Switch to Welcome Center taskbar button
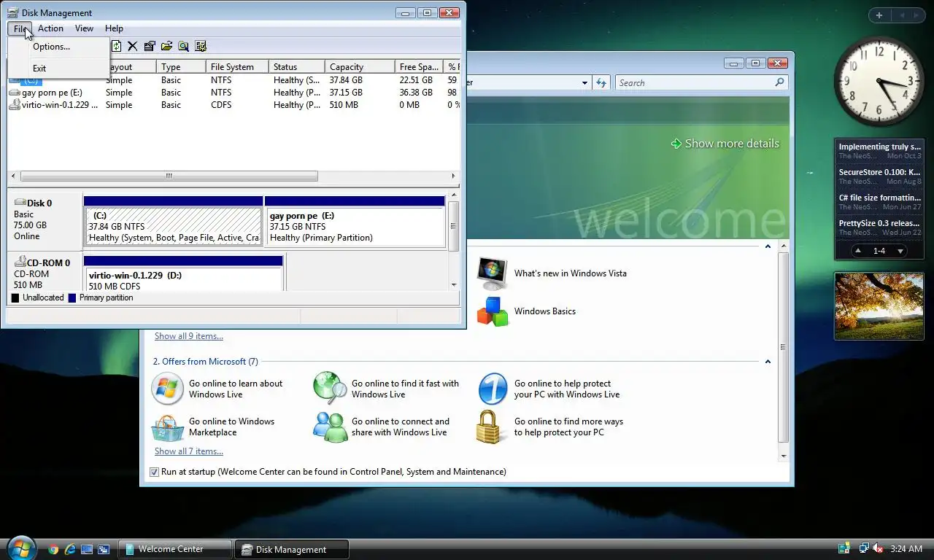Screen dimensions: 934x560 tap(175, 549)
